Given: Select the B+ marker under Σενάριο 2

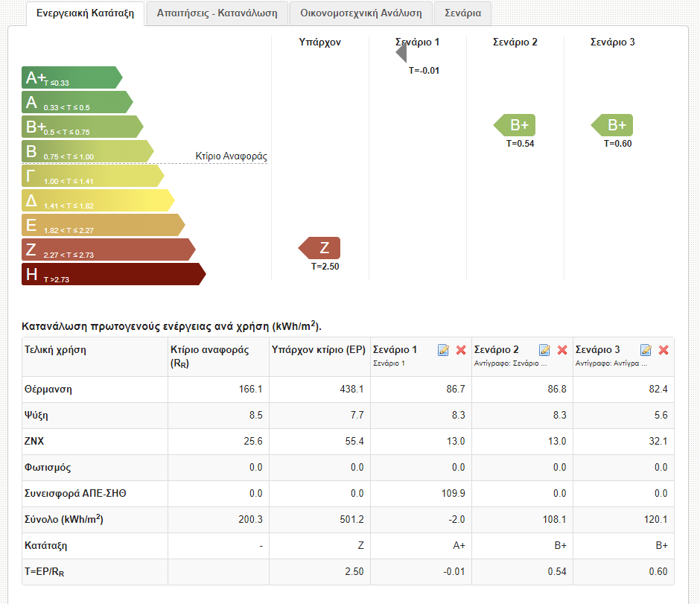Looking at the screenshot, I should pos(515,125).
